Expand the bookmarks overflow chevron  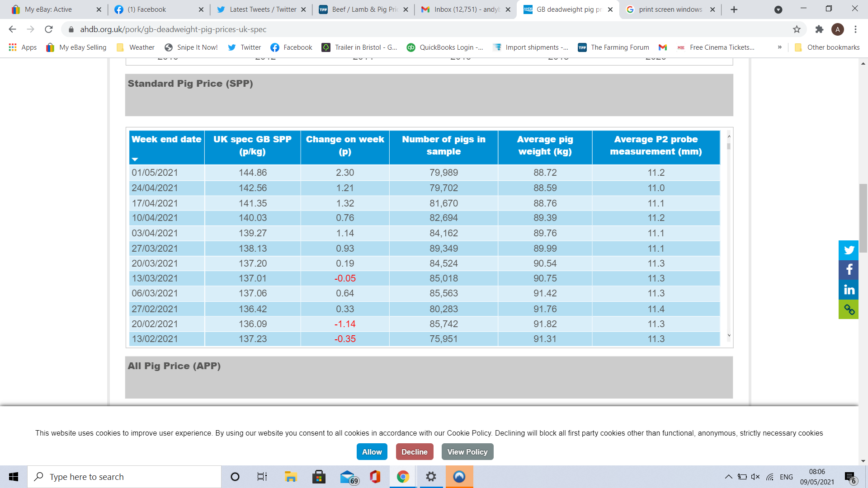(780, 47)
